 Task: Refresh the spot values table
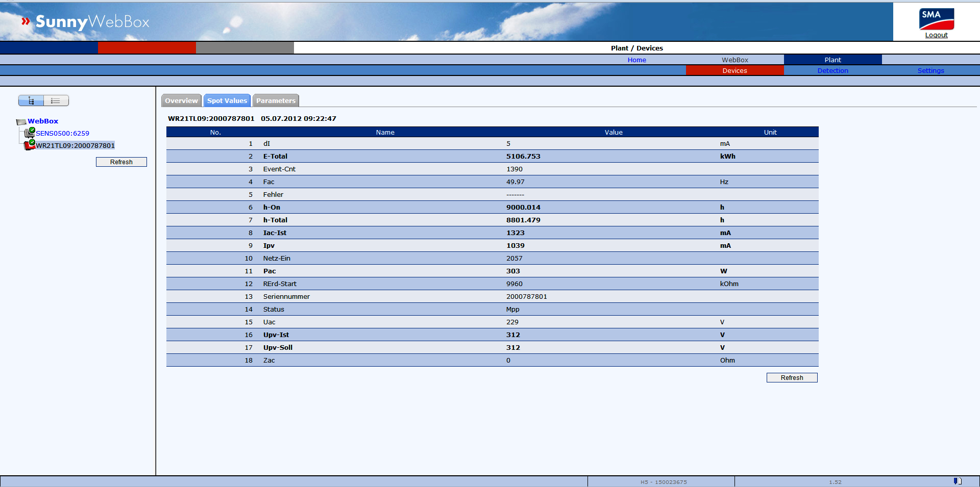point(792,377)
